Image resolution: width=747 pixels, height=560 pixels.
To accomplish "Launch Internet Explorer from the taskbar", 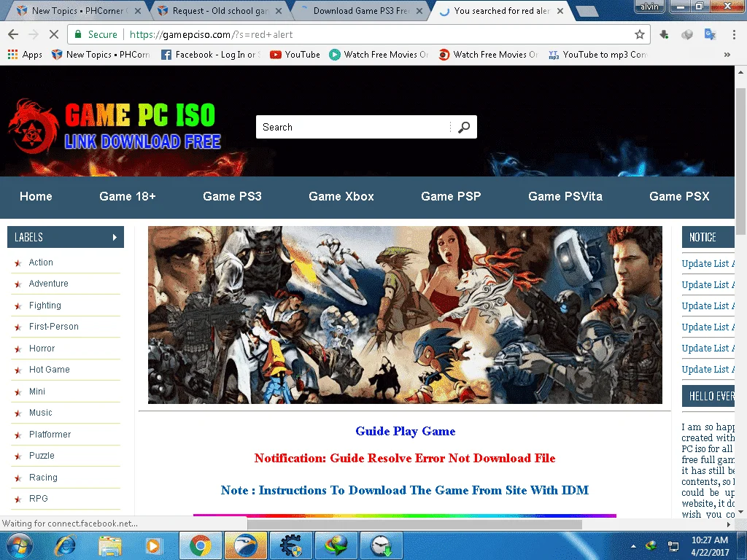I will (65, 545).
